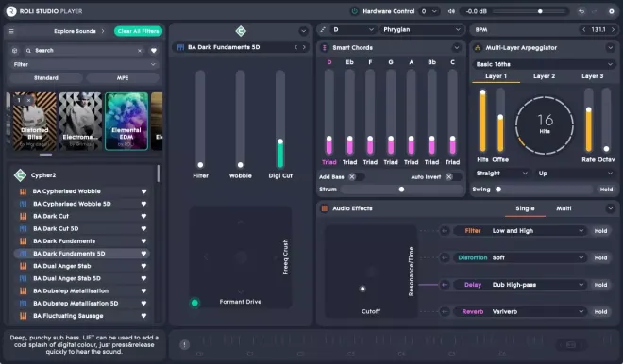Click the arpeggiator Hold button

[x=606, y=190]
